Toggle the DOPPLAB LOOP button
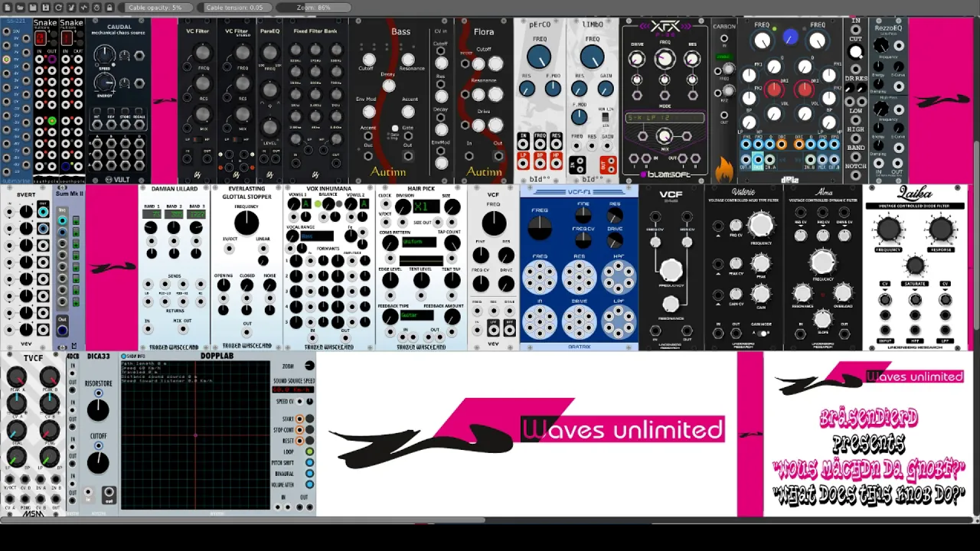 (x=309, y=452)
